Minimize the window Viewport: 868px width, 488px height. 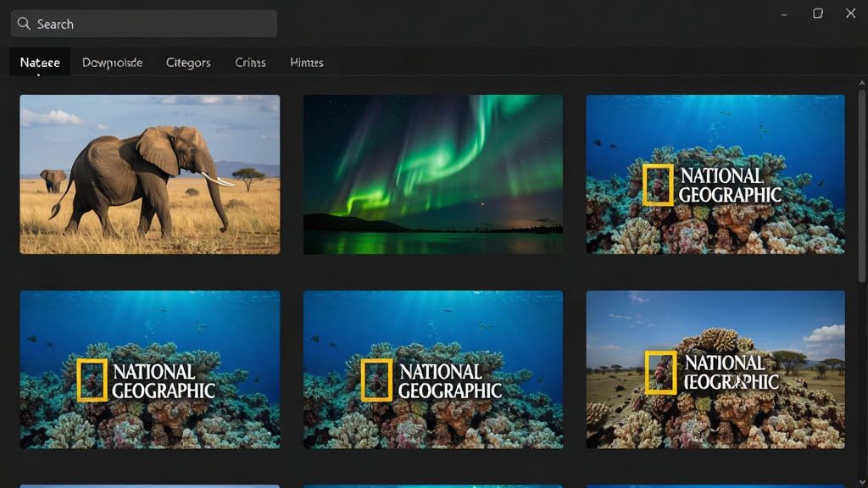coord(784,14)
